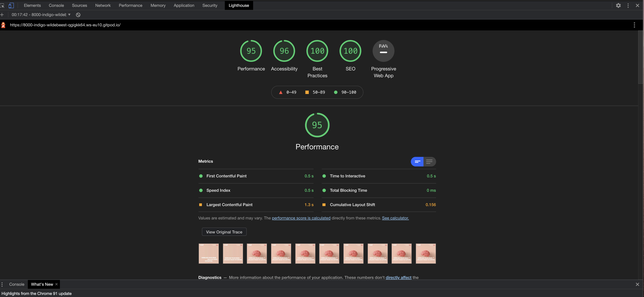Close the DevTools panel
This screenshot has height=297, width=644.
point(638,5)
